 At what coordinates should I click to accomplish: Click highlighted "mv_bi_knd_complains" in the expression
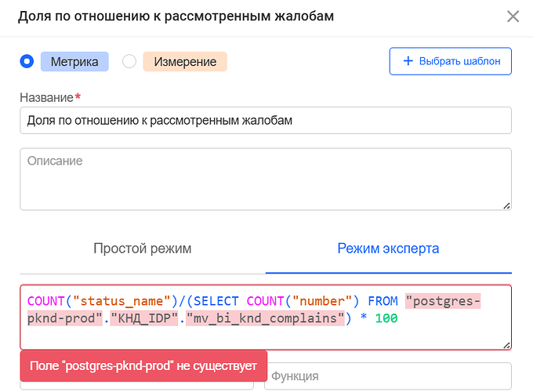pyautogui.click(x=267, y=319)
